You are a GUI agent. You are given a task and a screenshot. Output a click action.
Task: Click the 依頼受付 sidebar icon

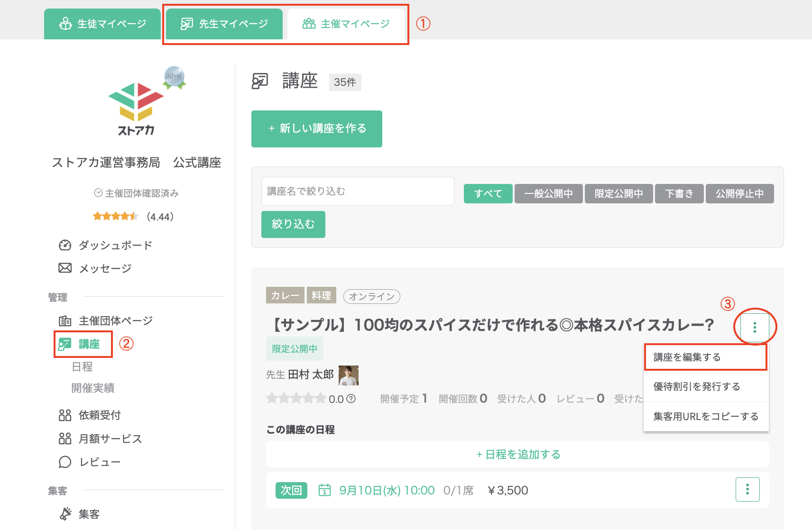coord(65,415)
